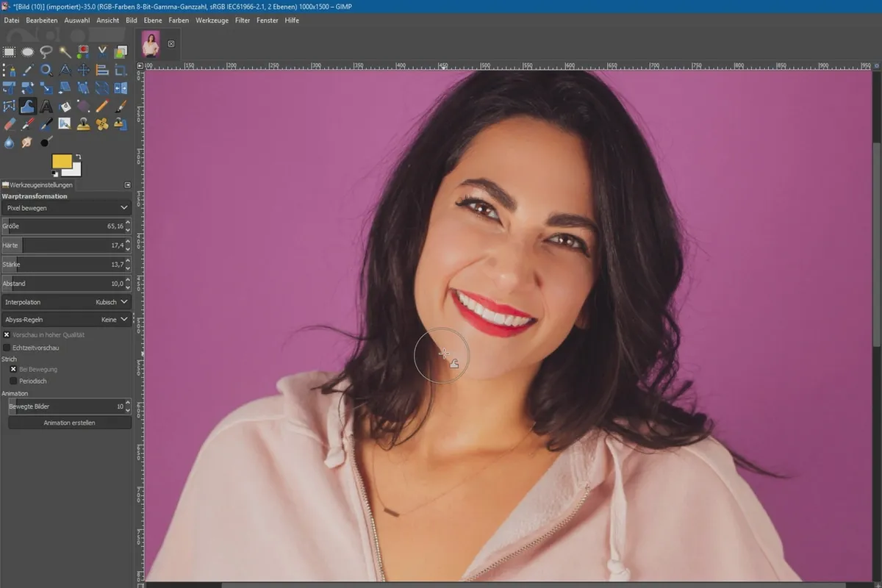Screen dimensions: 882x588
Task: Select the 3D Transform tool
Action: click(102, 88)
